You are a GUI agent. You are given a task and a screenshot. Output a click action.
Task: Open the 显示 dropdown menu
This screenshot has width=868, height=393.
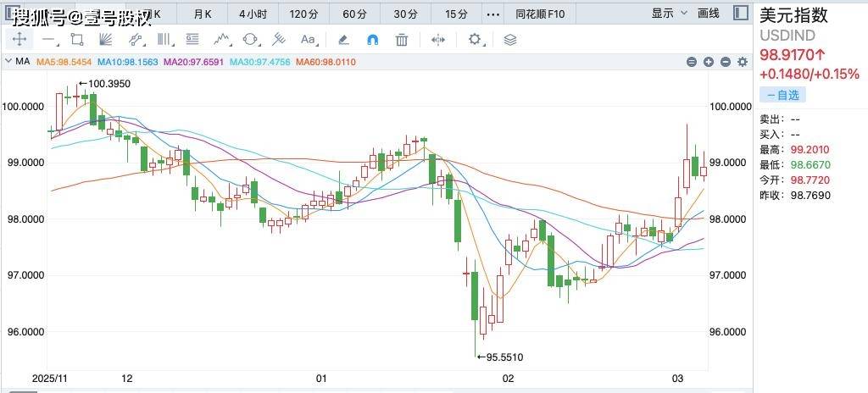pos(668,13)
